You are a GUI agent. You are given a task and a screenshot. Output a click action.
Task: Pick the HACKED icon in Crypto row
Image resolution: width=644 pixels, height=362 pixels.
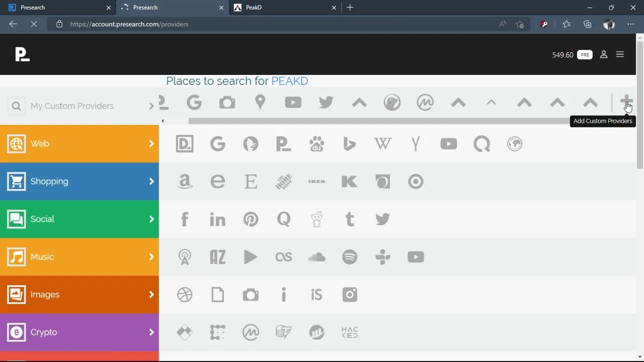[350, 332]
